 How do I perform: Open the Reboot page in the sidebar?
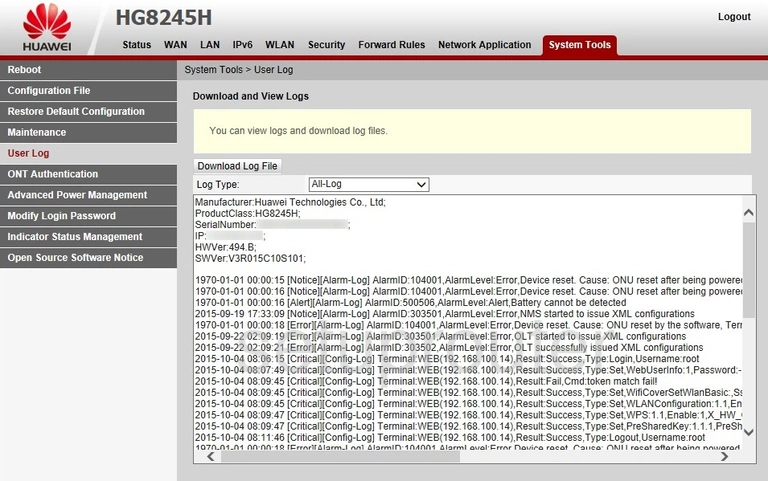tap(88, 70)
